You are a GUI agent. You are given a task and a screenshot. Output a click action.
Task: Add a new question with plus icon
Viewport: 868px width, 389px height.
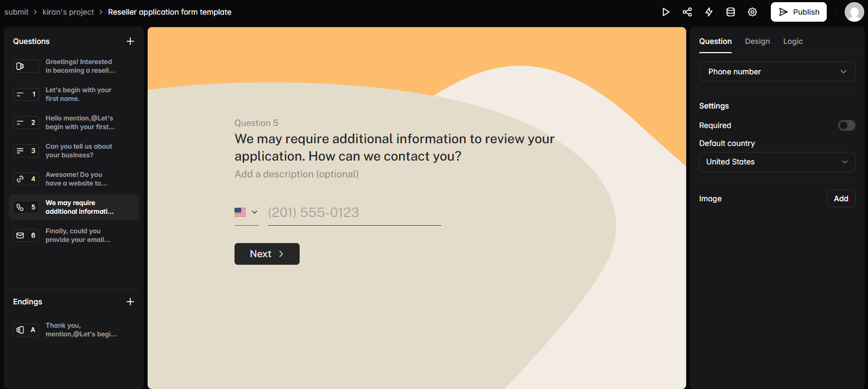[130, 41]
